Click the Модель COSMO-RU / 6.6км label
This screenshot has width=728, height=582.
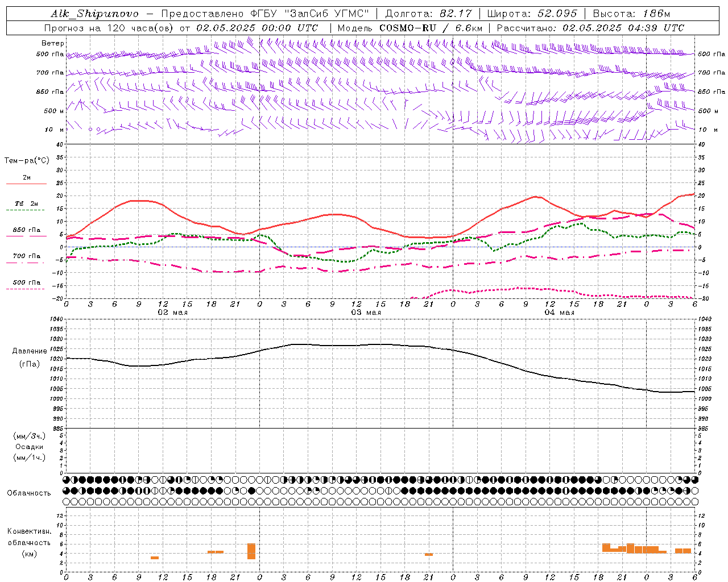410,28
